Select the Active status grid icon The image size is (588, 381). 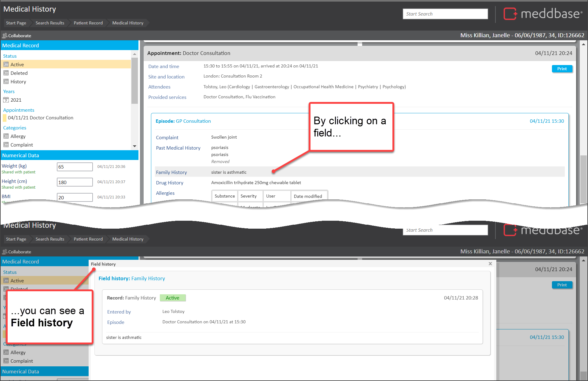(x=6, y=64)
